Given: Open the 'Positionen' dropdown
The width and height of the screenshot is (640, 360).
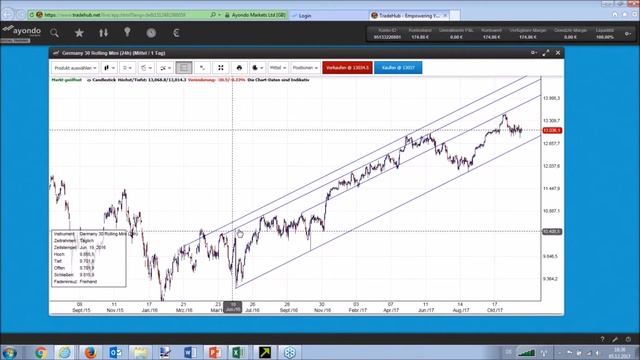Looking at the screenshot, I should pyautogui.click(x=305, y=68).
